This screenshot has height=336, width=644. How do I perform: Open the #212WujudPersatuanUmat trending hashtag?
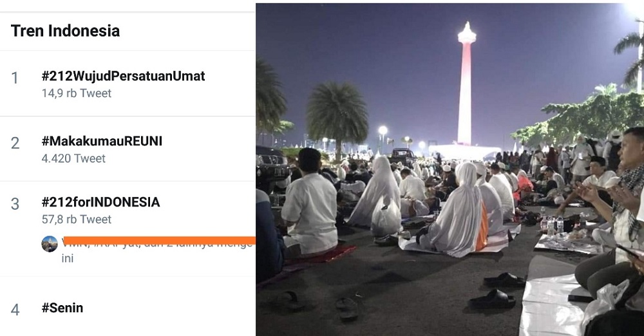click(123, 76)
